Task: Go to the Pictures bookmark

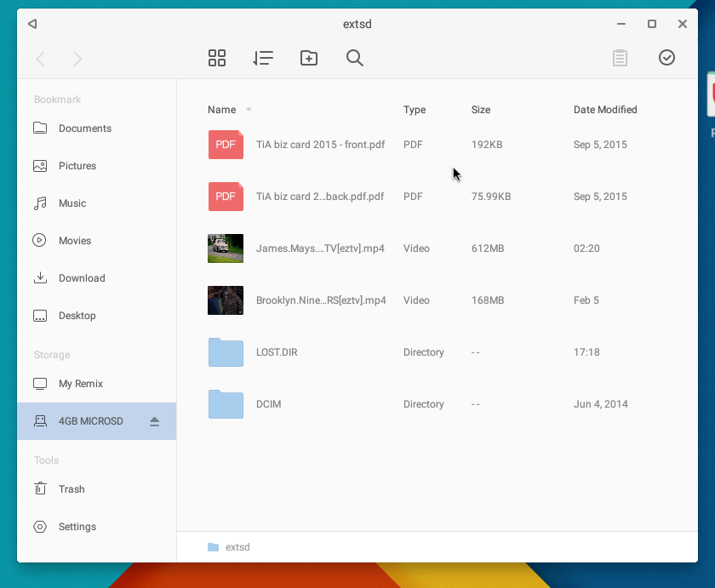Action: tap(77, 166)
